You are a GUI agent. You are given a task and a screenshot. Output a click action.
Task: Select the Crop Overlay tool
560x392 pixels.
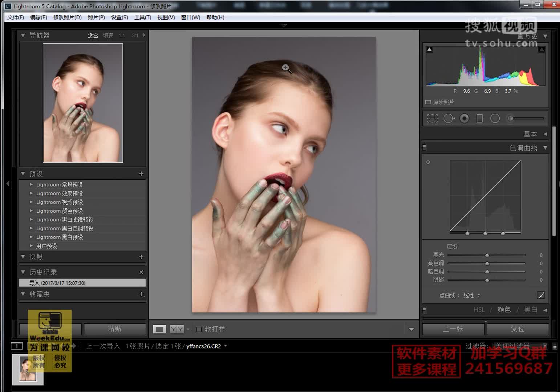tap(432, 119)
